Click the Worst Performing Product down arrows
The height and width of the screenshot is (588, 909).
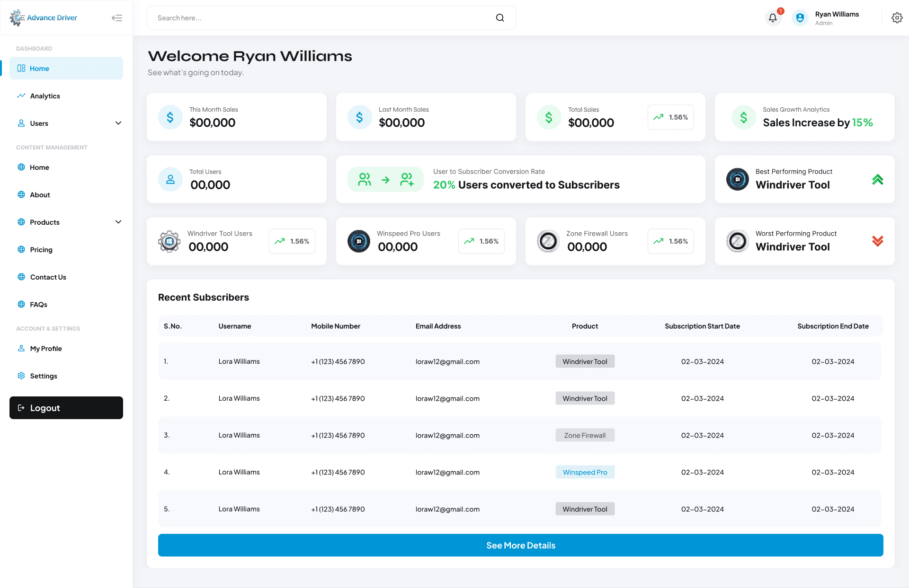click(877, 241)
